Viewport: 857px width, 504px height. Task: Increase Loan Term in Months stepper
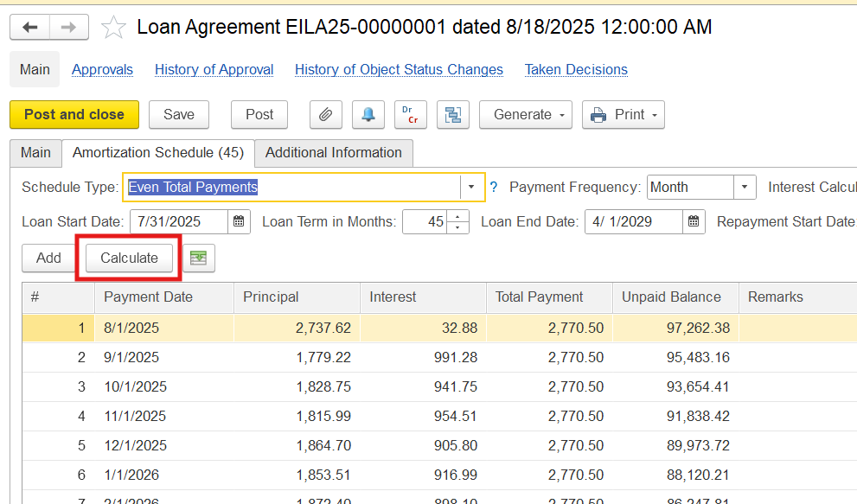tap(458, 217)
